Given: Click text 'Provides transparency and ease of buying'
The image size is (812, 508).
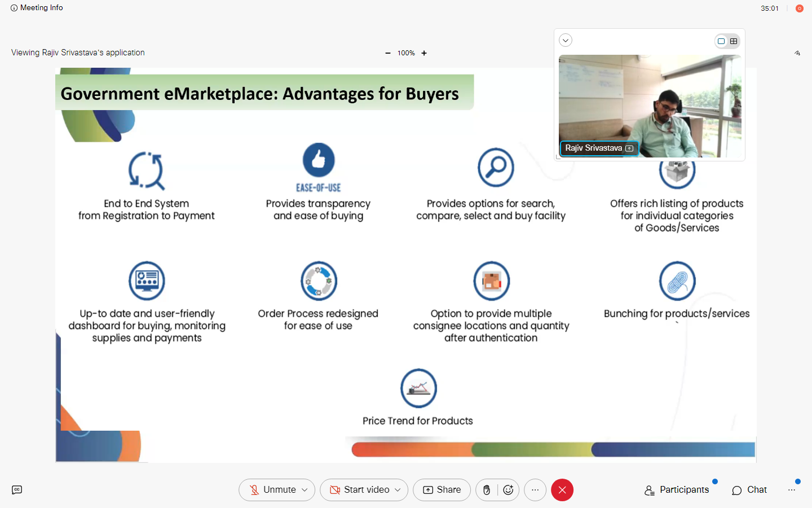Looking at the screenshot, I should click(x=319, y=209).
